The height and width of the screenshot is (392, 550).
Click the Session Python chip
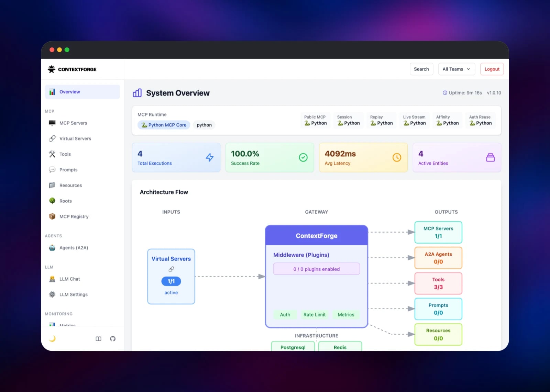coord(349,120)
